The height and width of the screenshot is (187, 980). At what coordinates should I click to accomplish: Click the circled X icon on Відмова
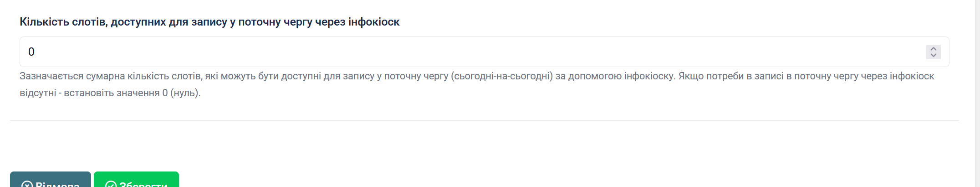(27, 185)
